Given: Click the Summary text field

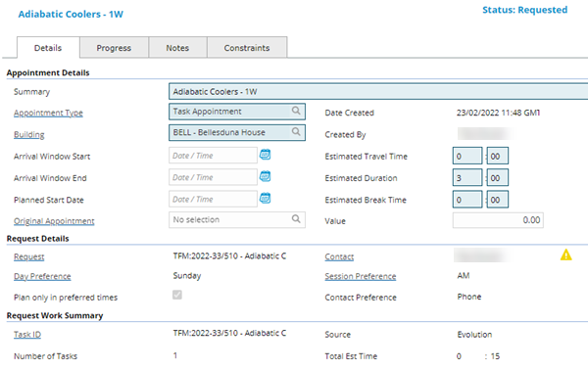Looking at the screenshot, I should click(378, 92).
